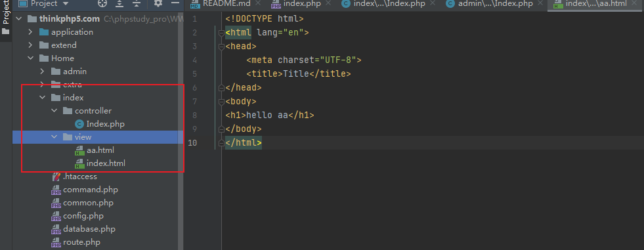Select the view folder row

pyautogui.click(x=98, y=137)
